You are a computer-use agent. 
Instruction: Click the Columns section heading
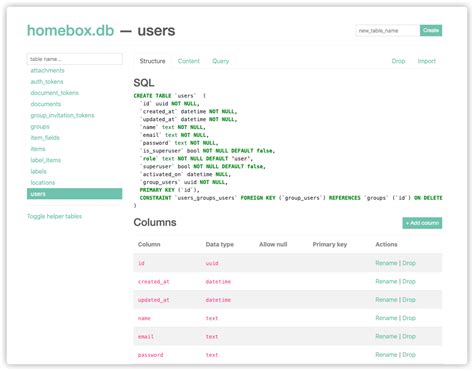click(x=155, y=222)
